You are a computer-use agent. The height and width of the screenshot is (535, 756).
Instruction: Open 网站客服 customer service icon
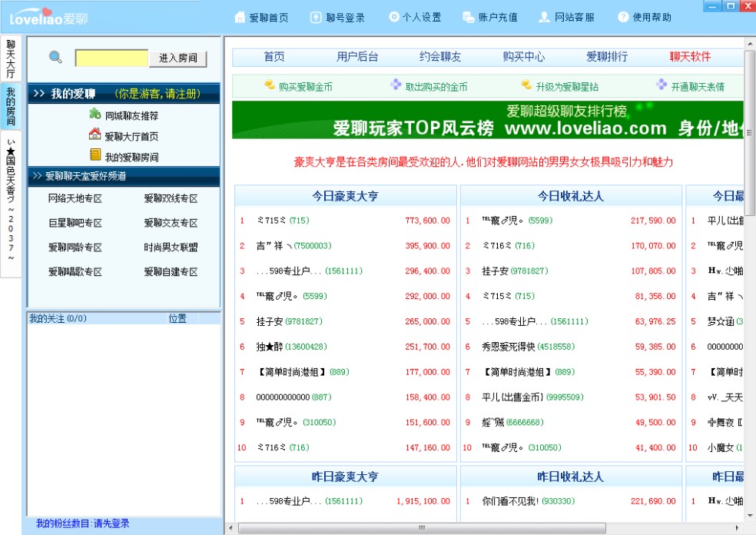point(544,17)
